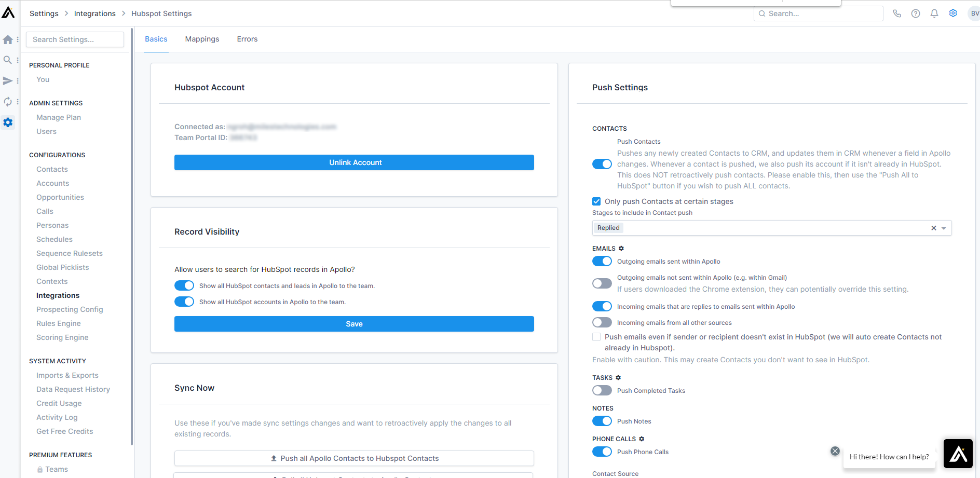This screenshot has height=478, width=980.
Task: Open the Enrich cycle icon in rail
Action: click(8, 102)
